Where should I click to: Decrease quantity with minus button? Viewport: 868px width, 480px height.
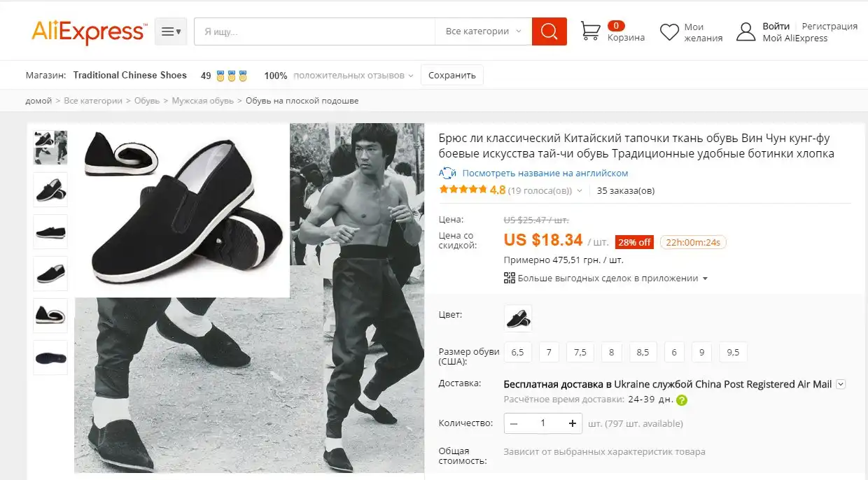[x=514, y=423]
